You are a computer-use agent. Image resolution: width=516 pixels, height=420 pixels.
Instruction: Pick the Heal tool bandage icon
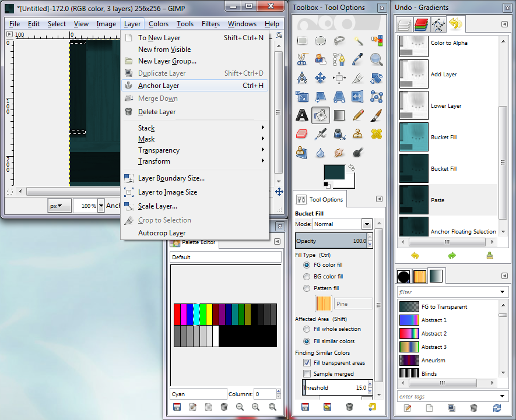pos(377,133)
